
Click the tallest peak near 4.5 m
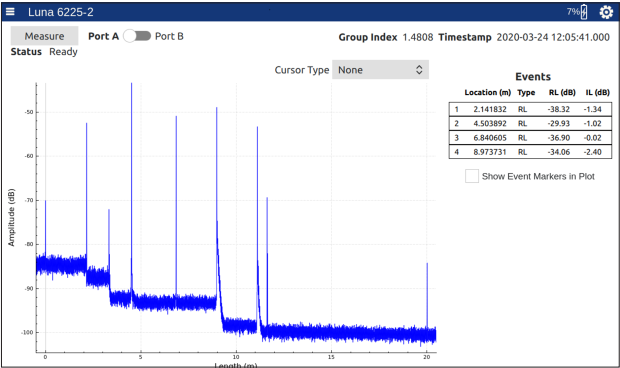[x=132, y=158]
